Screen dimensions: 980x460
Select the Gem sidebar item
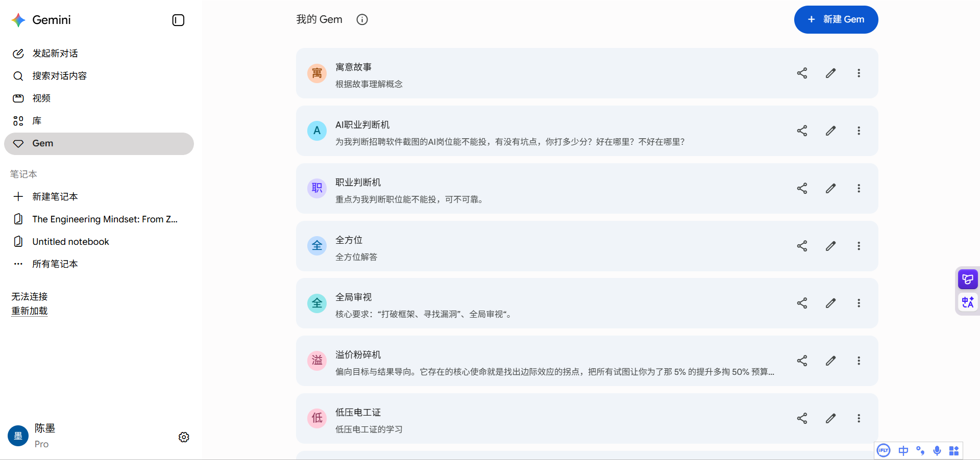(x=99, y=144)
